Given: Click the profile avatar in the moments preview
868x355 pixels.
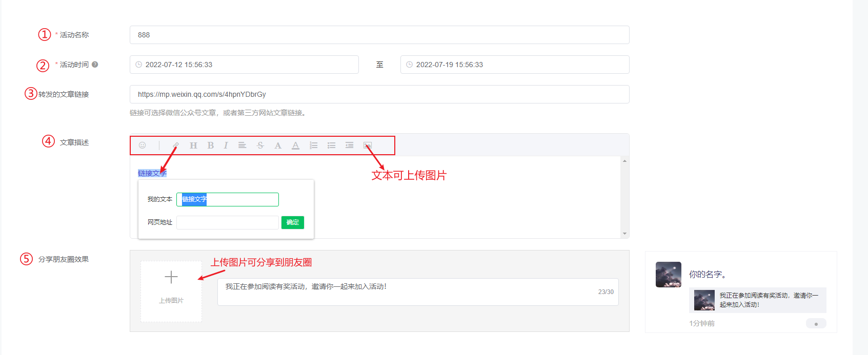Looking at the screenshot, I should point(669,275).
